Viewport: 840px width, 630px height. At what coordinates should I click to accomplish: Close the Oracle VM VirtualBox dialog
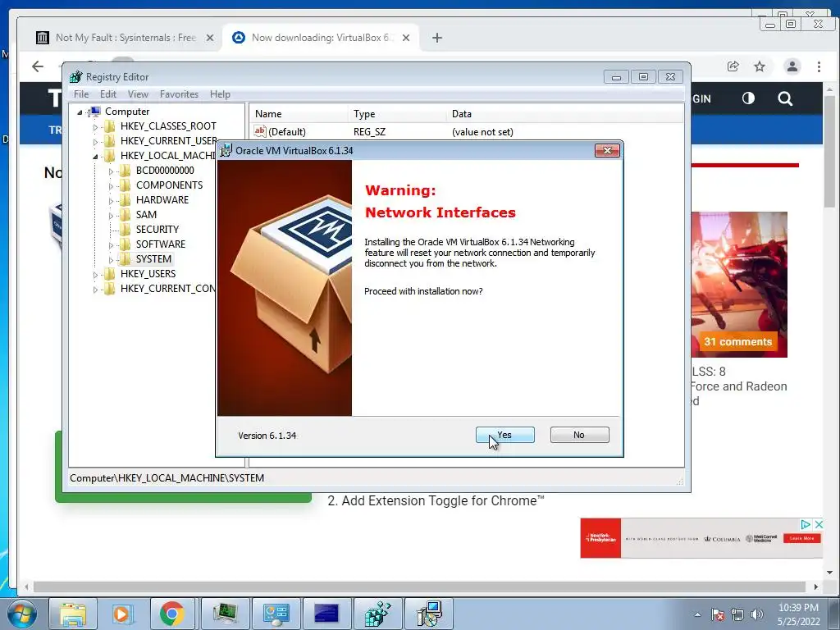pos(607,151)
